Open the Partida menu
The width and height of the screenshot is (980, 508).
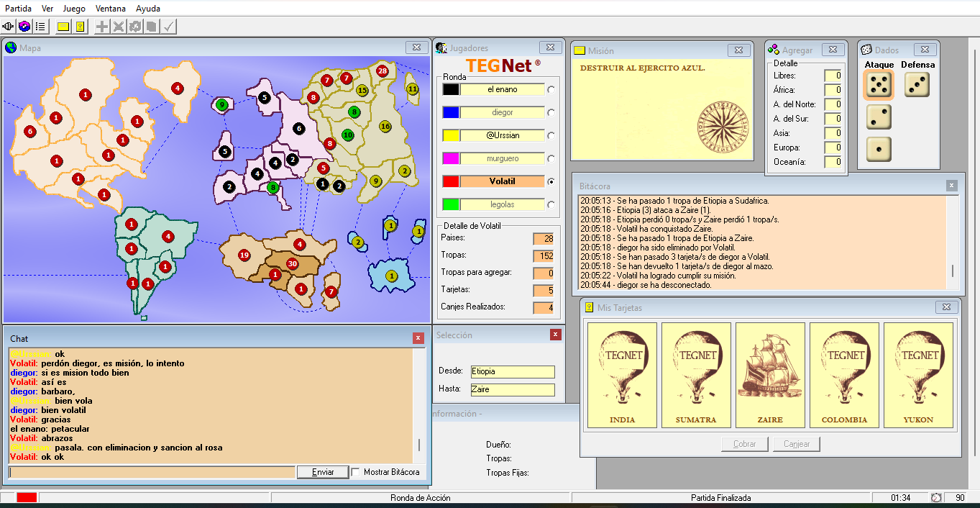coord(19,9)
